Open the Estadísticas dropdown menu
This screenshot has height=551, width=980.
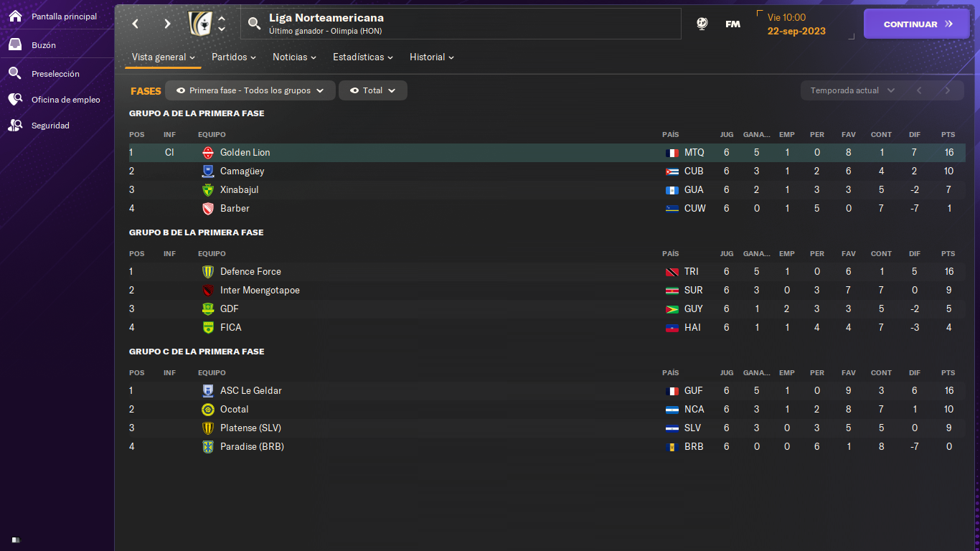(363, 57)
